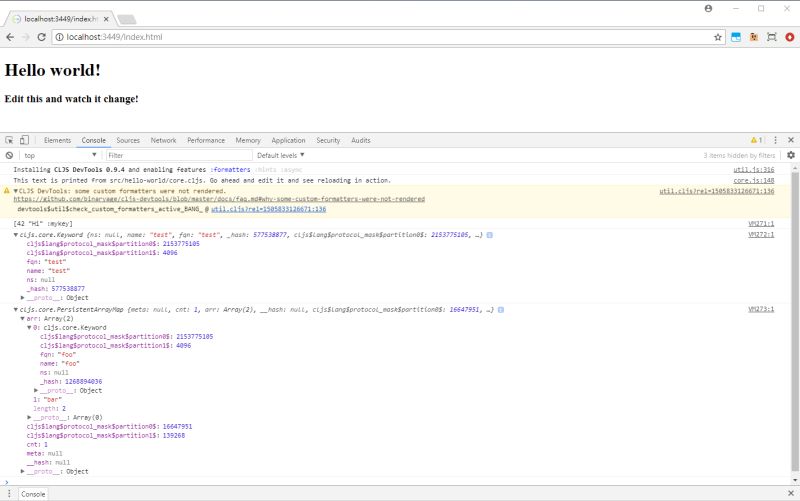Click the info badge beside PersistentArrayMap object
Viewport: 800px width, 501px height.
tap(501, 310)
